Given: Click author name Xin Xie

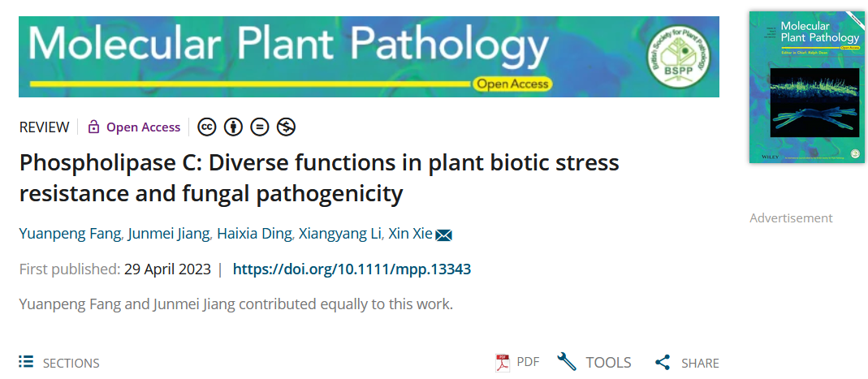Looking at the screenshot, I should (408, 235).
